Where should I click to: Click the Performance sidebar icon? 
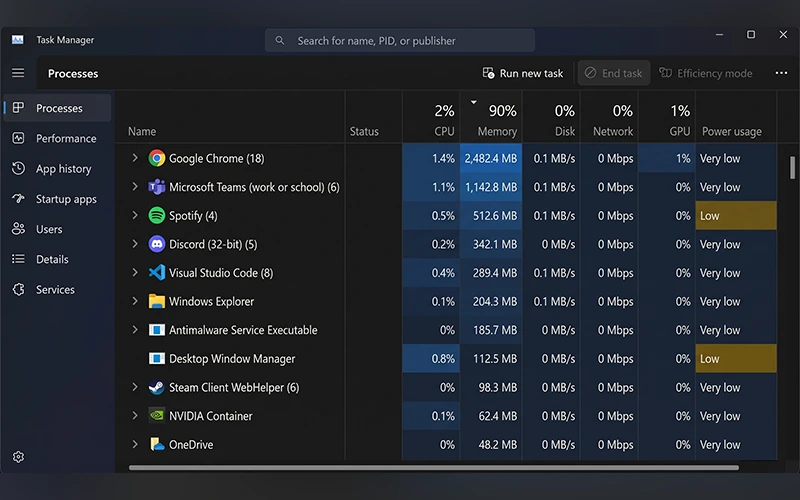click(x=18, y=138)
